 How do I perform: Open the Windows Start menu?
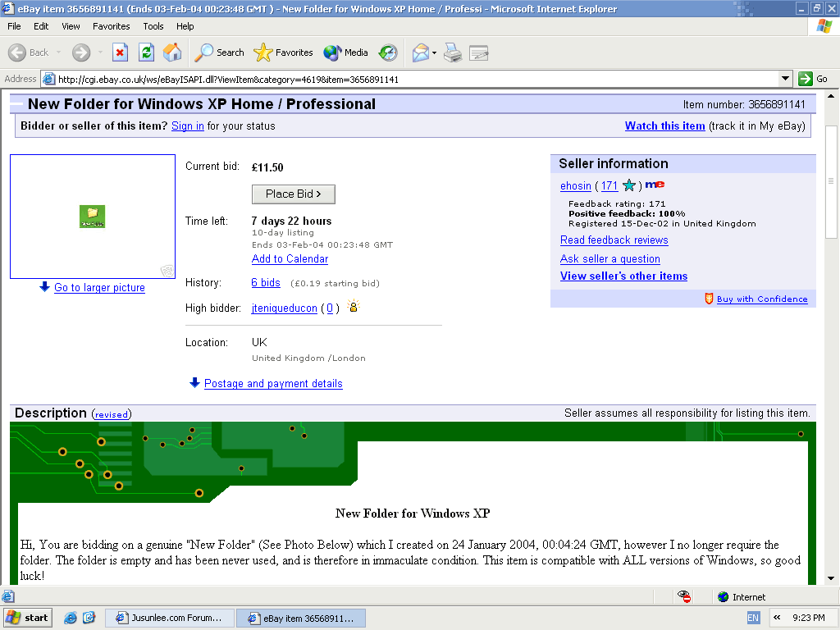pos(28,618)
